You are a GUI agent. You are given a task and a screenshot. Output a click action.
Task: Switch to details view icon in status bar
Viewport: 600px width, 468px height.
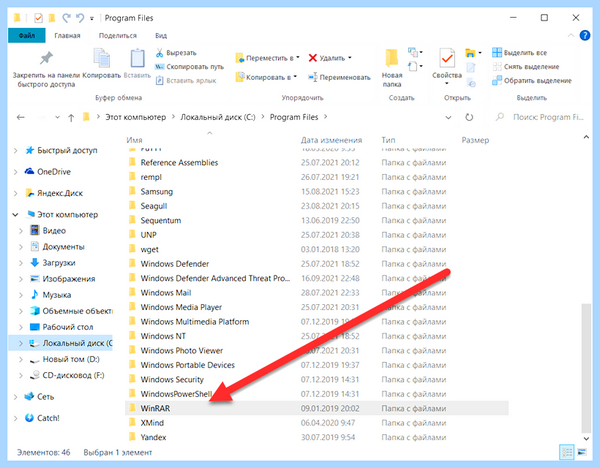click(x=567, y=452)
